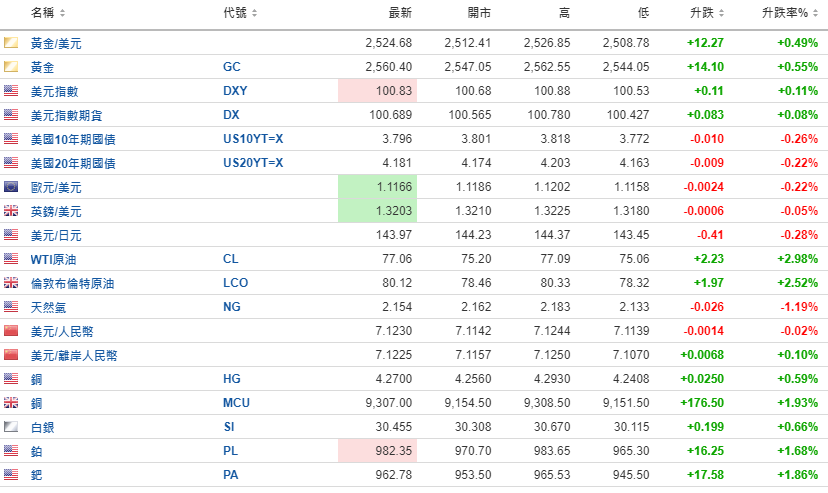Open the US10YT=X symbol link
The width and height of the screenshot is (828, 493).
click(x=253, y=139)
